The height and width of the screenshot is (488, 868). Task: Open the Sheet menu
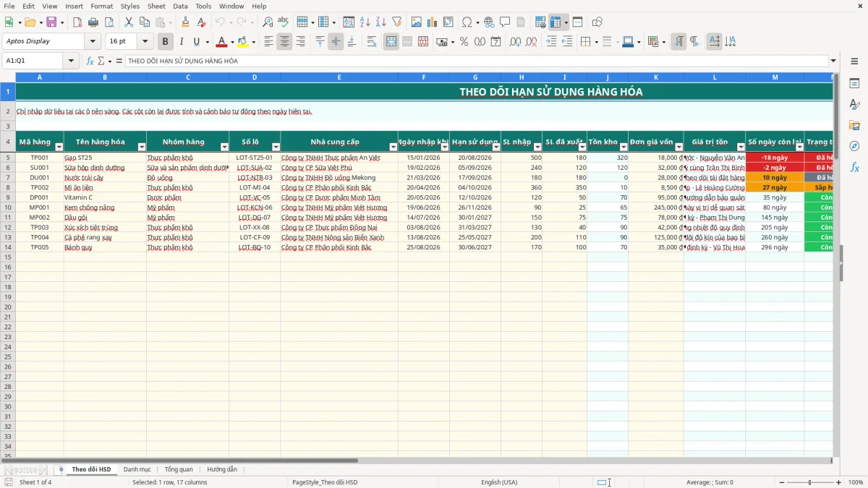pos(156,6)
